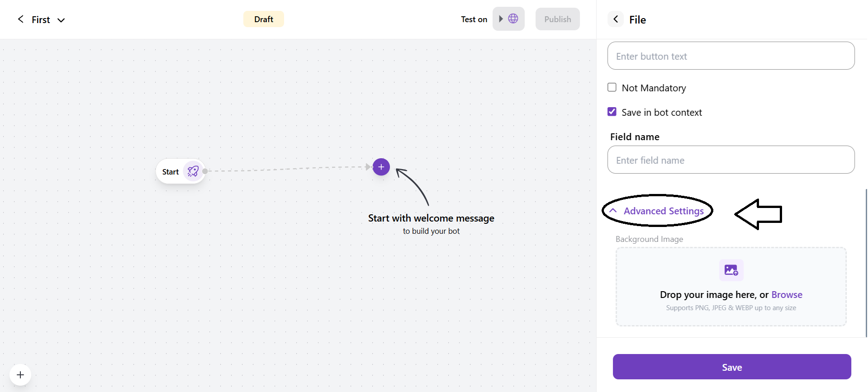Open the First bot name dropdown

point(61,20)
